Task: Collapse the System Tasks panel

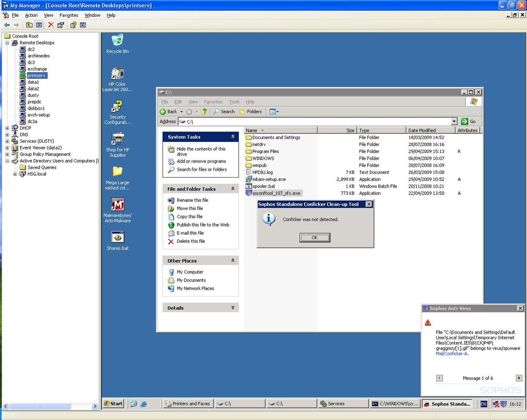Action: point(232,136)
